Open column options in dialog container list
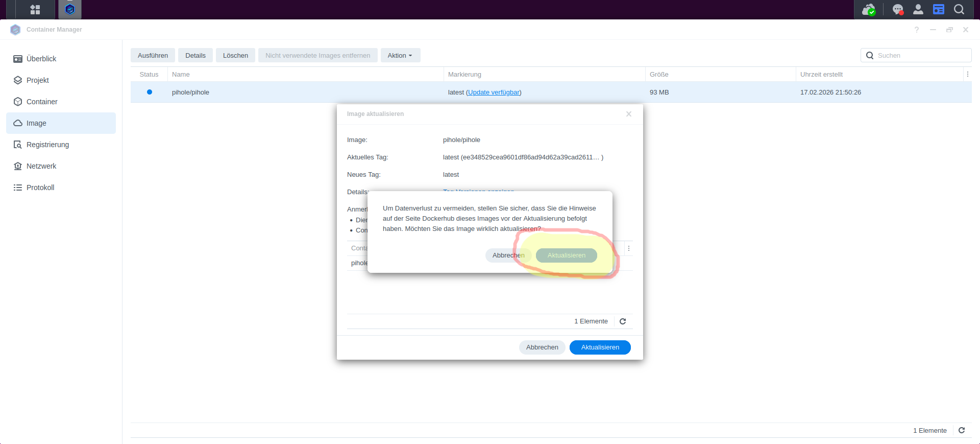The height and width of the screenshot is (444, 980). pos(628,248)
